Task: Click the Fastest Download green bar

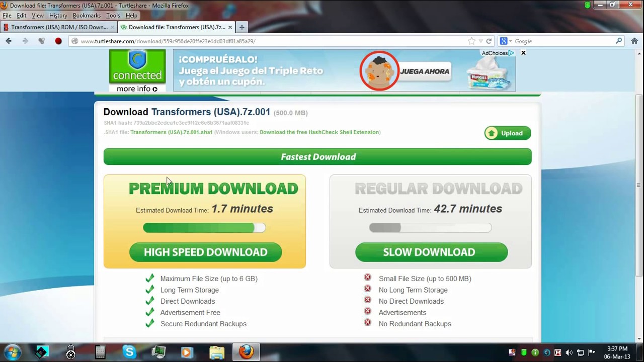Action: (x=317, y=157)
